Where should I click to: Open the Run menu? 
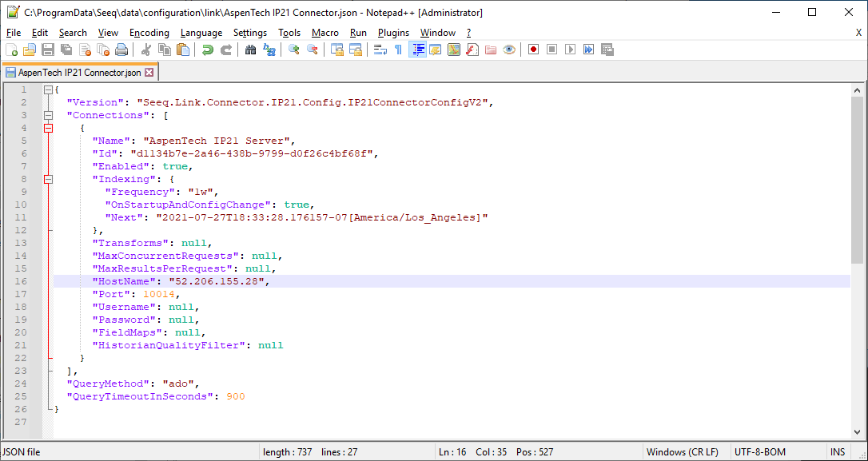coord(359,33)
